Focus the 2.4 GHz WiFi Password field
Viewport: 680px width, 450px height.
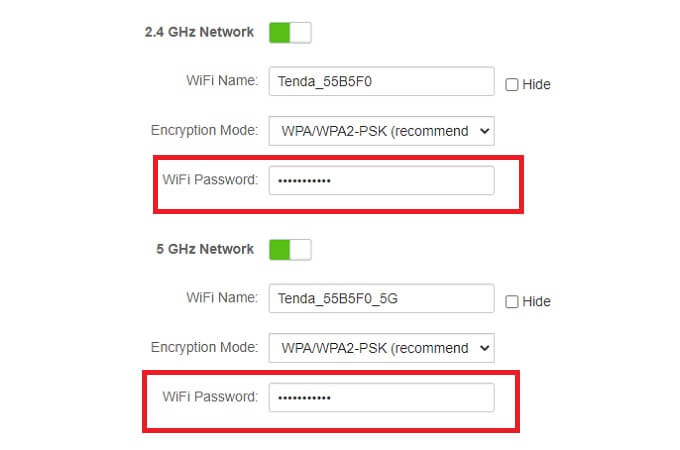coord(381,181)
